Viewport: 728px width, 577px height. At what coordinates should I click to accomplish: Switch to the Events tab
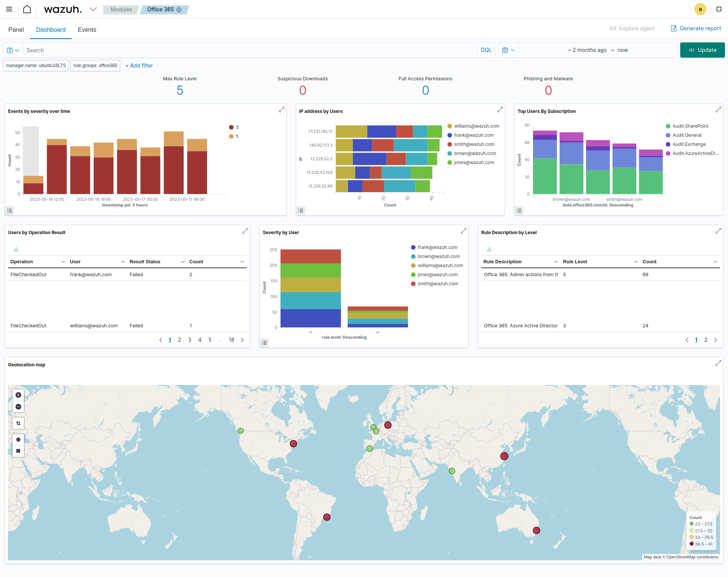pos(87,30)
